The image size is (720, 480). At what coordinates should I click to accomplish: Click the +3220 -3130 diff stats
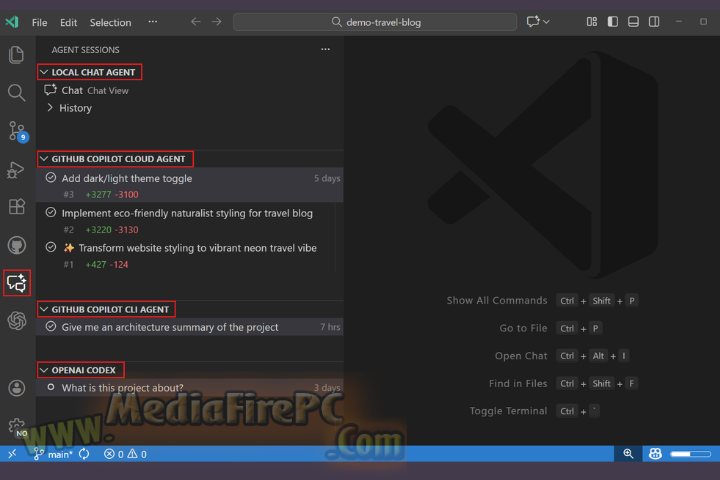click(x=112, y=230)
